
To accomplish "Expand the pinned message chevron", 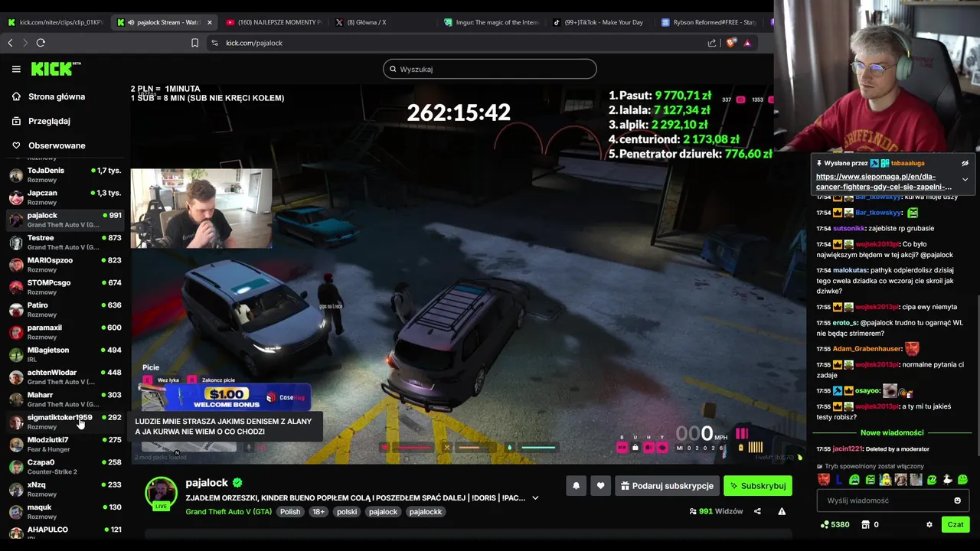I will click(965, 179).
